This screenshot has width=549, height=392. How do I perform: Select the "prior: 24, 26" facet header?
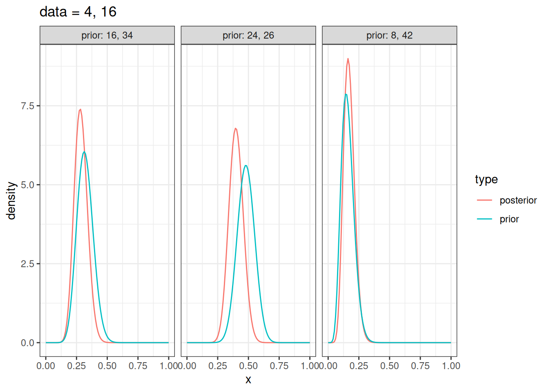pos(248,36)
